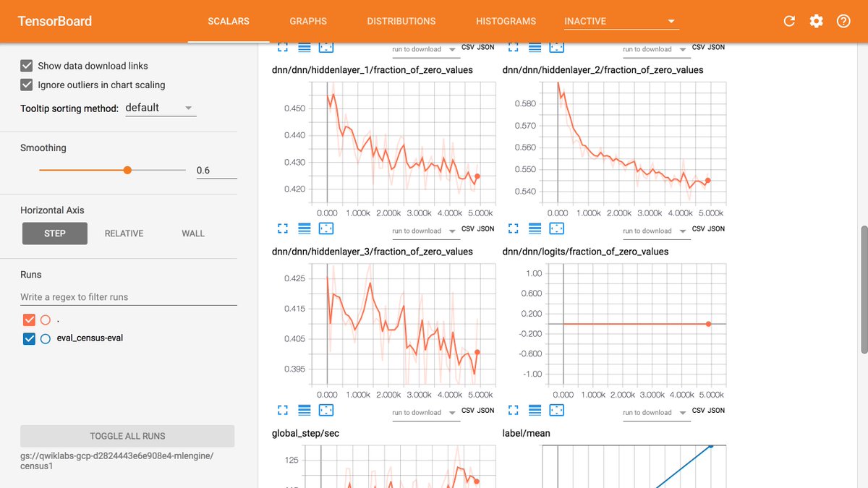This screenshot has height=488, width=868.
Task: Open run to download dropdown under hiddenlayer_2 chart
Action: click(655, 231)
